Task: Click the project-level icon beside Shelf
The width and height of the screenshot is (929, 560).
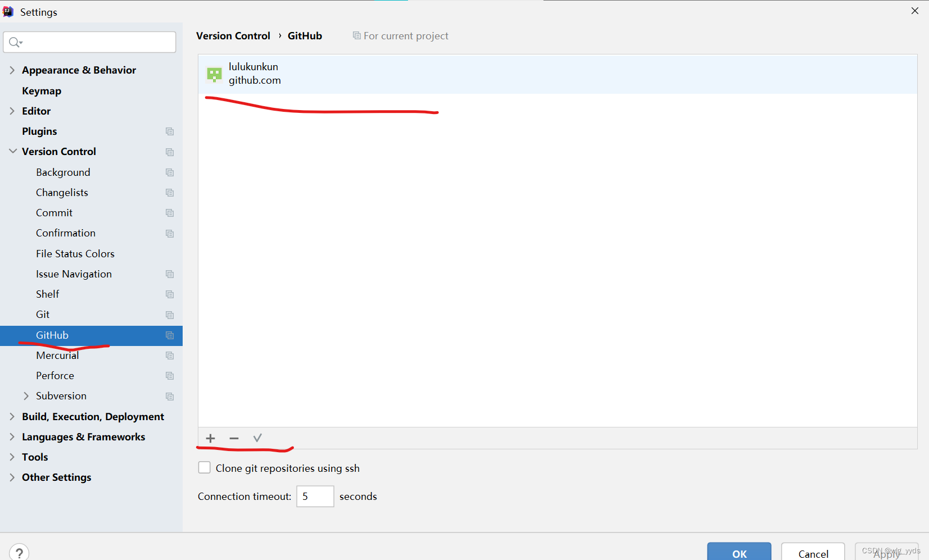Action: [170, 294]
